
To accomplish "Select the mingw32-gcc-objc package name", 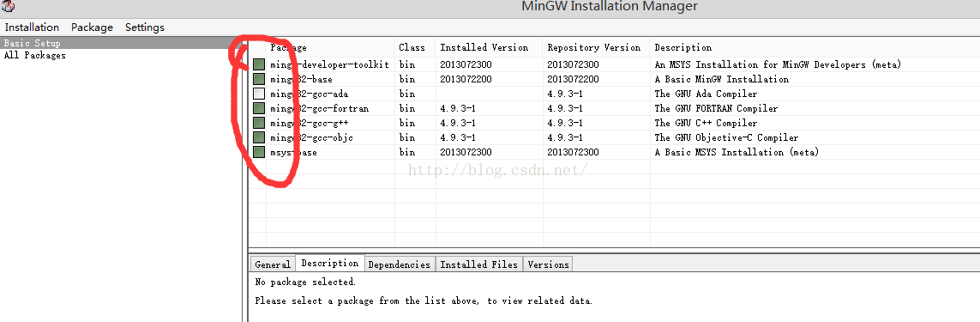I will (312, 137).
